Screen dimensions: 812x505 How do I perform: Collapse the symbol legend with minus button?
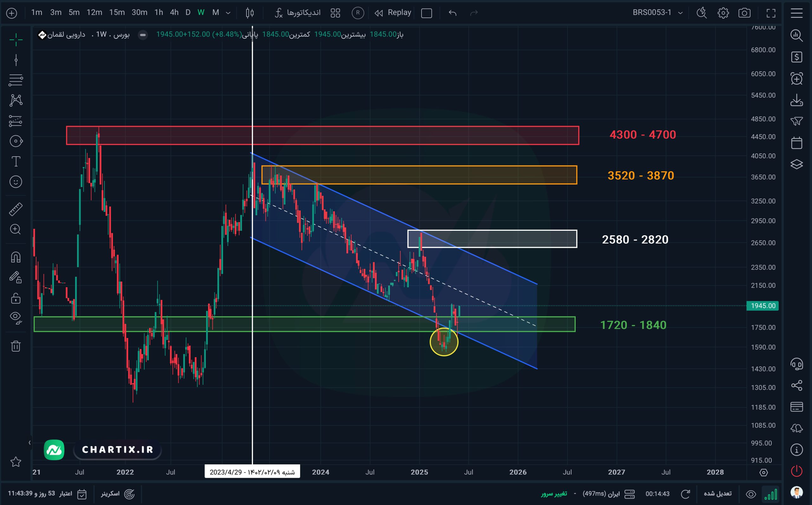coord(143,35)
